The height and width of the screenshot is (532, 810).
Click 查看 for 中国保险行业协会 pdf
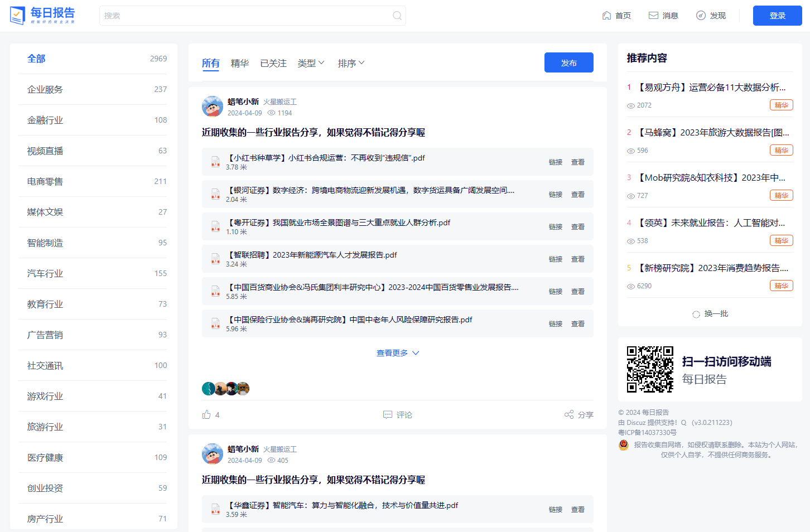(578, 324)
